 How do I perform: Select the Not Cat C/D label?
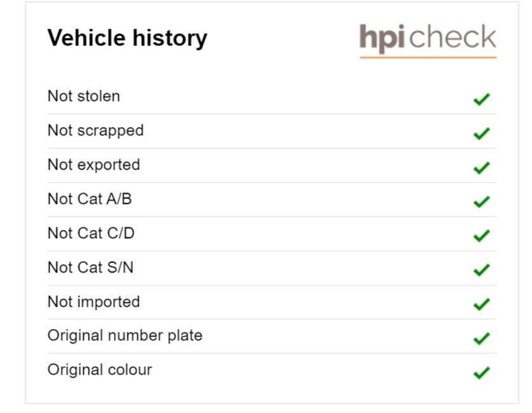(91, 233)
